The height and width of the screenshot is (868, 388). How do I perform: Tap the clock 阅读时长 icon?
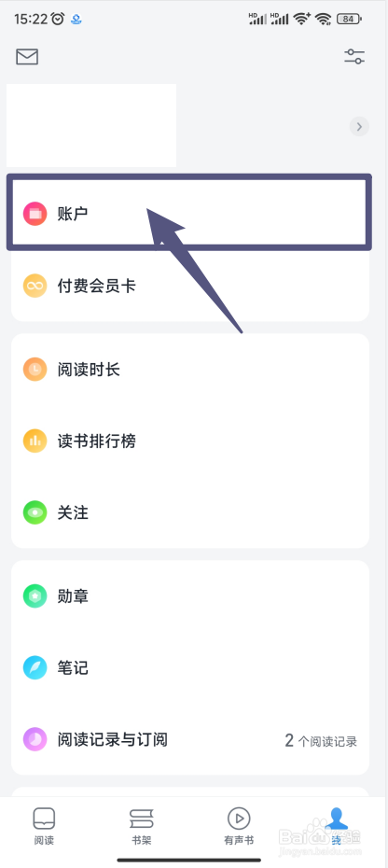(x=35, y=370)
